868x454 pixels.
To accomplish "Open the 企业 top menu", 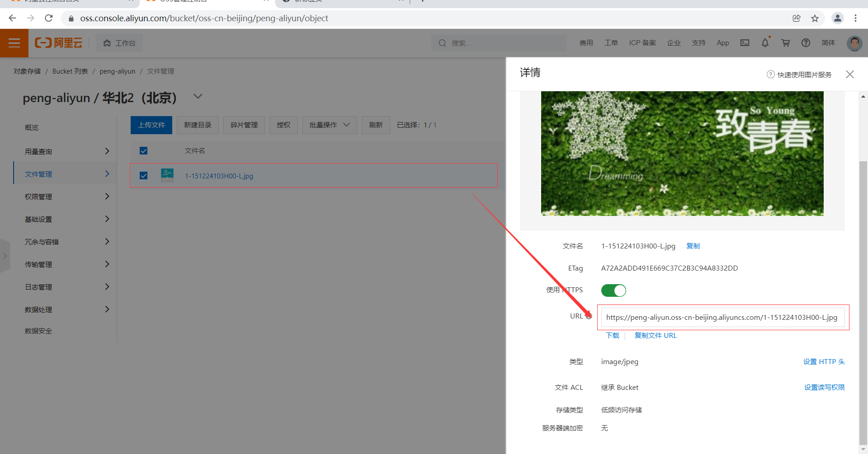I will [674, 43].
